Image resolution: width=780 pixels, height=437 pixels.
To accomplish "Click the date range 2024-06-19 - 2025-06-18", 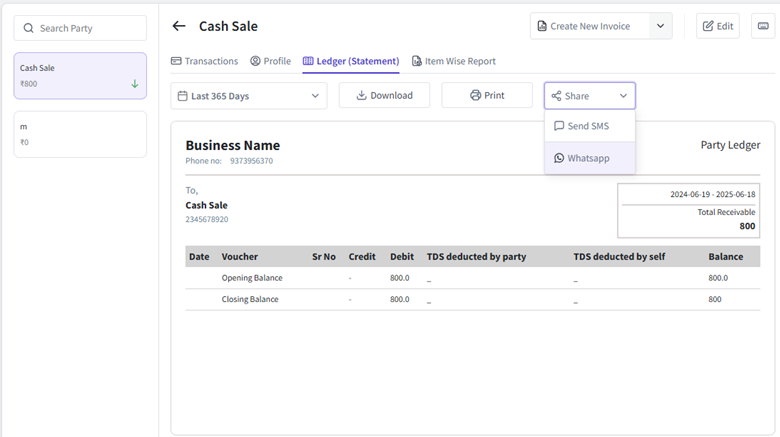I will click(x=712, y=194).
